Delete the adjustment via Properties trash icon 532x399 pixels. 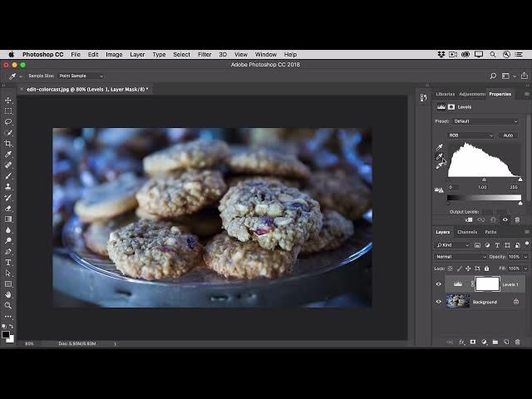[x=517, y=219]
